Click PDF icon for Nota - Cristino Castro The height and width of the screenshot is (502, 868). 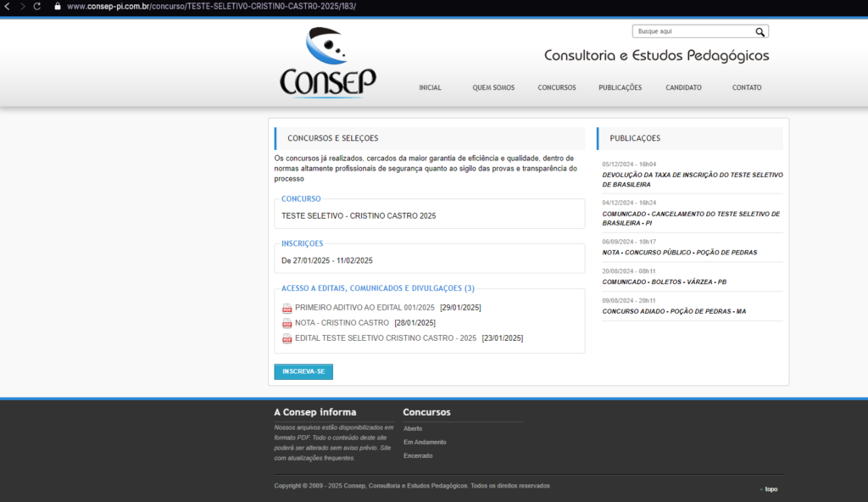pyautogui.click(x=287, y=323)
